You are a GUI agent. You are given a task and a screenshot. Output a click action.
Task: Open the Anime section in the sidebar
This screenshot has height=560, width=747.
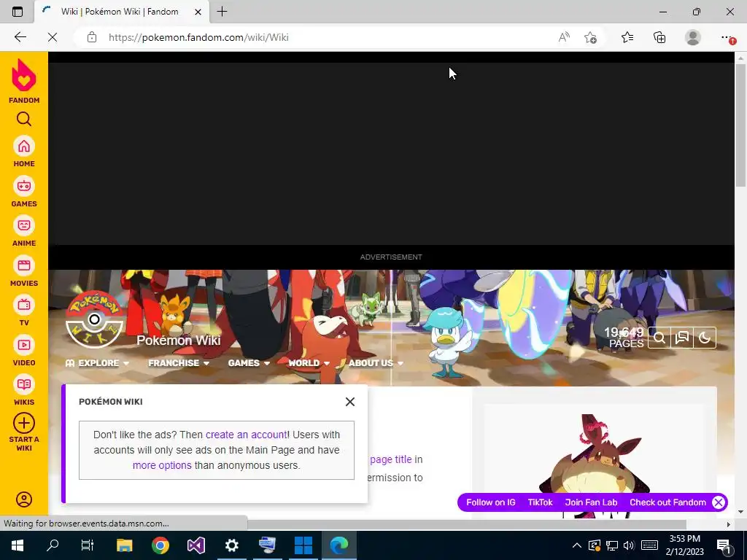point(24,231)
